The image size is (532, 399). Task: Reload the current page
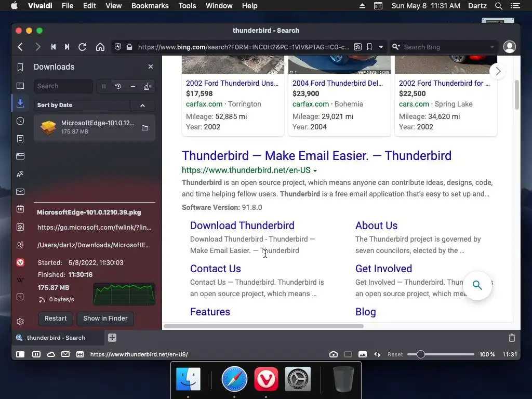83,47
